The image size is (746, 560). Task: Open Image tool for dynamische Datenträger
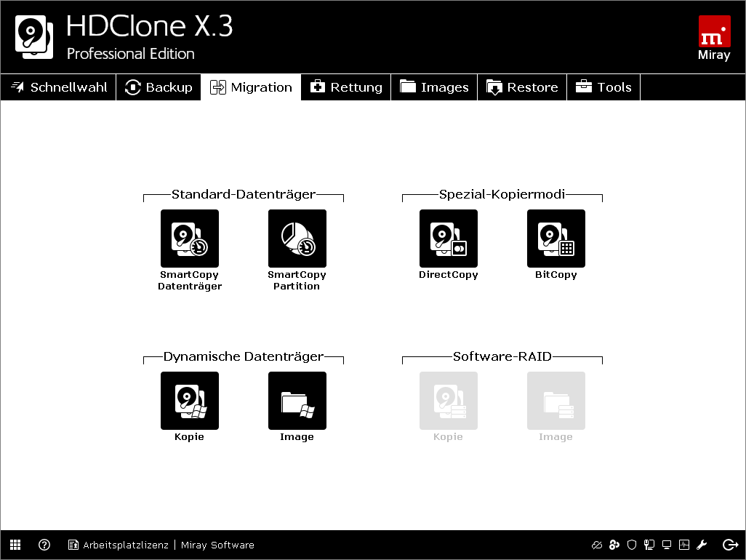pos(297,401)
